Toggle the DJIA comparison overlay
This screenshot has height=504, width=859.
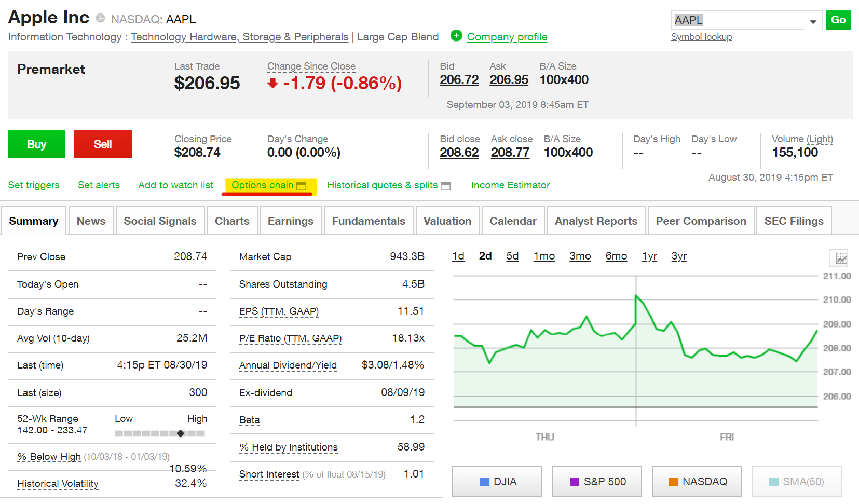(x=497, y=481)
